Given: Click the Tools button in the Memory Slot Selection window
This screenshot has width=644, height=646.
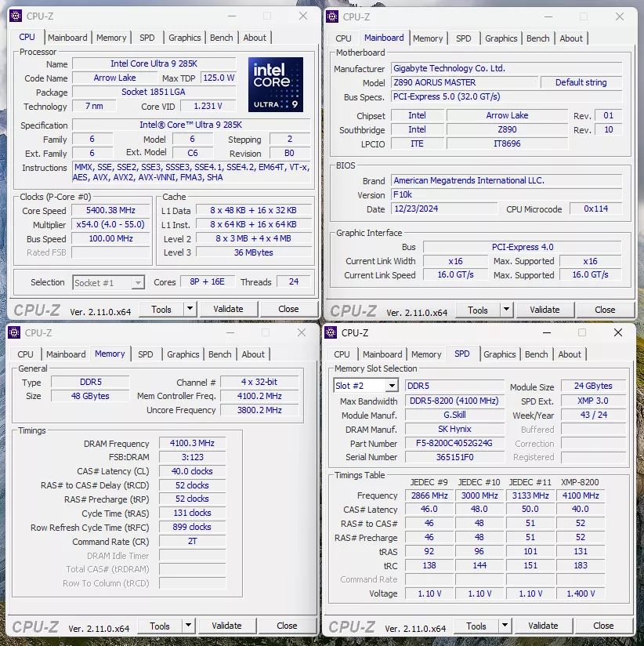Looking at the screenshot, I should pyautogui.click(x=476, y=626).
